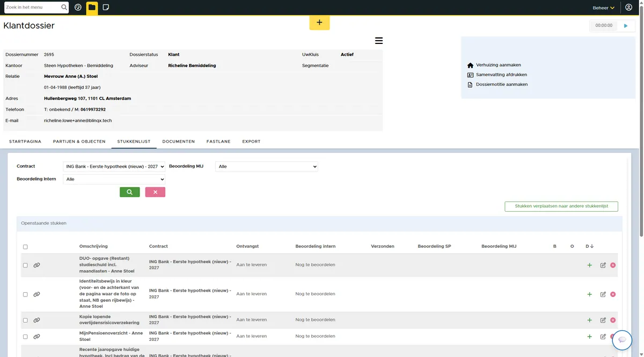Click the green plus on the Identiteitsbewijs row
The height and width of the screenshot is (357, 644).
pyautogui.click(x=589, y=294)
